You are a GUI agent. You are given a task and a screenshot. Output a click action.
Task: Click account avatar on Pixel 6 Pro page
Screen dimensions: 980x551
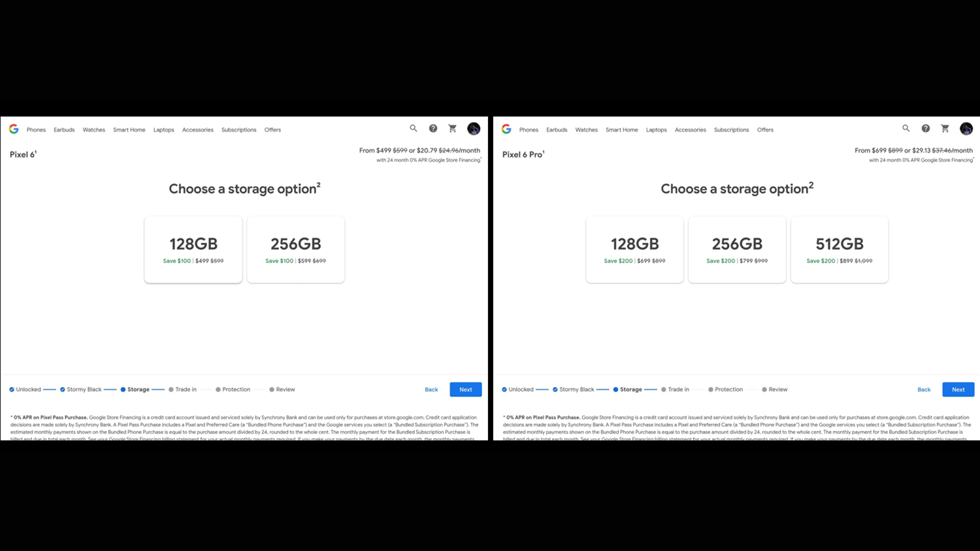(x=966, y=129)
